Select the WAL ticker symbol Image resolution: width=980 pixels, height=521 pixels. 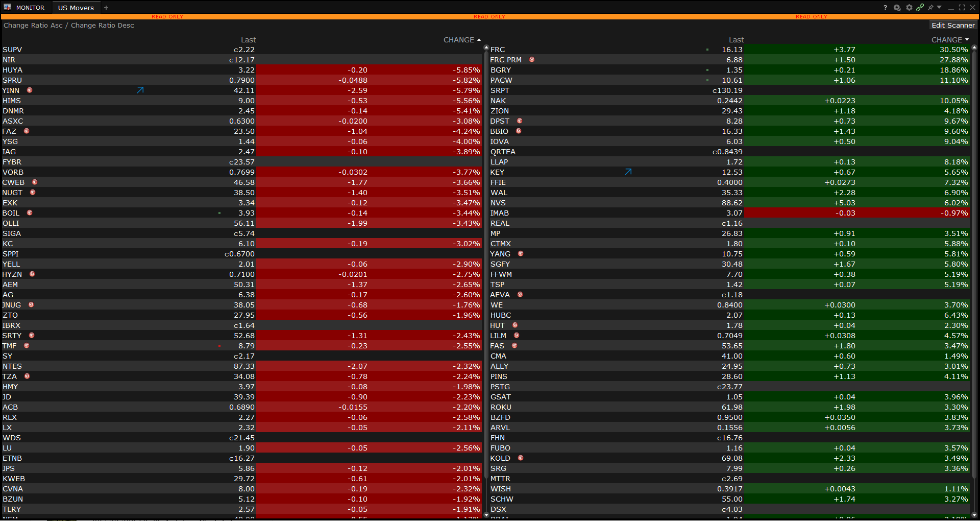coord(499,193)
